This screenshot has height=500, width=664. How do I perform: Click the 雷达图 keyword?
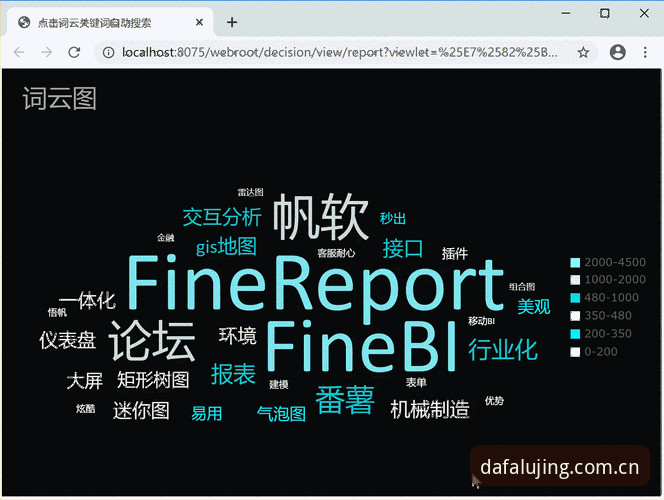coord(251,193)
